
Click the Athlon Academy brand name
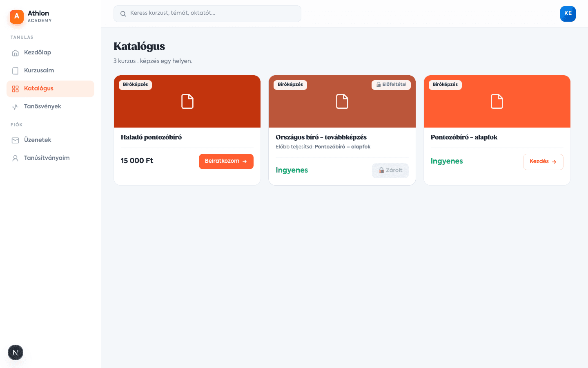click(40, 16)
